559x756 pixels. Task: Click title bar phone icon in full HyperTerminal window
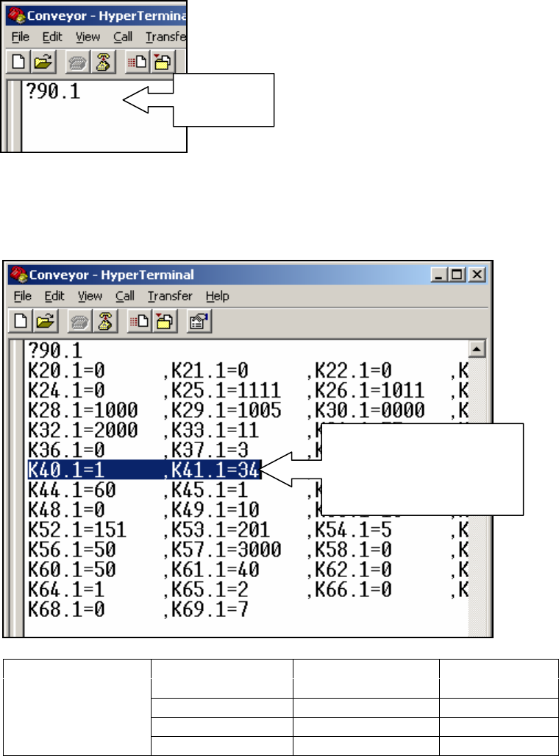coord(18,275)
